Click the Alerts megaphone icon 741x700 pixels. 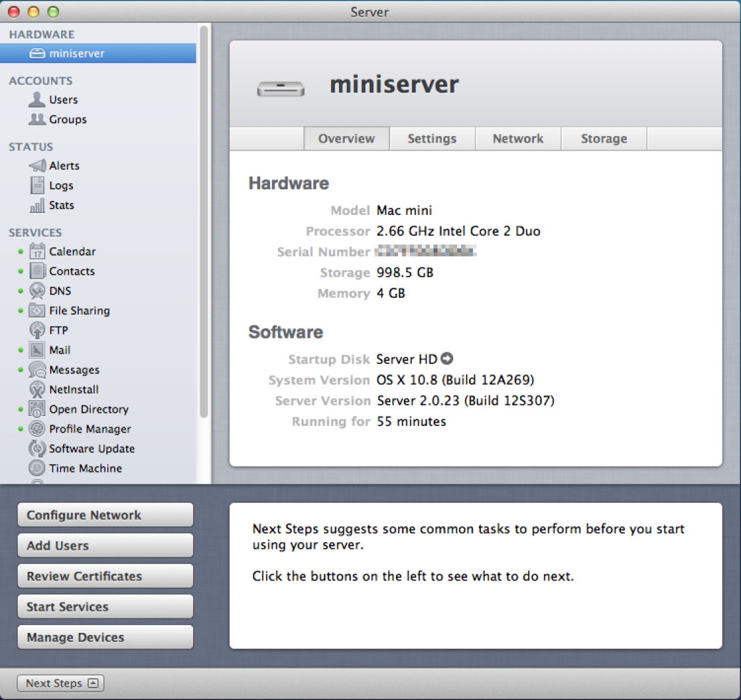pyautogui.click(x=36, y=166)
